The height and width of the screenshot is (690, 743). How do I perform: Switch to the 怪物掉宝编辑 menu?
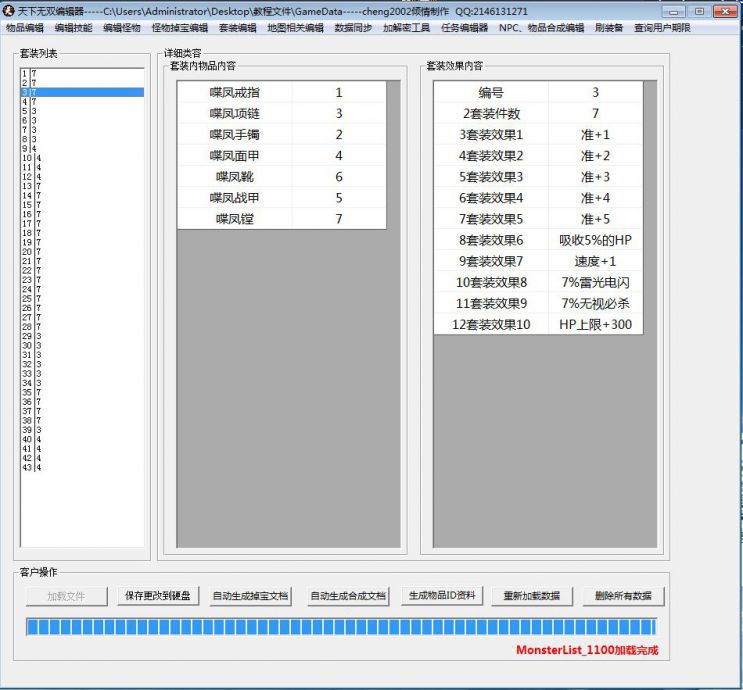point(180,28)
